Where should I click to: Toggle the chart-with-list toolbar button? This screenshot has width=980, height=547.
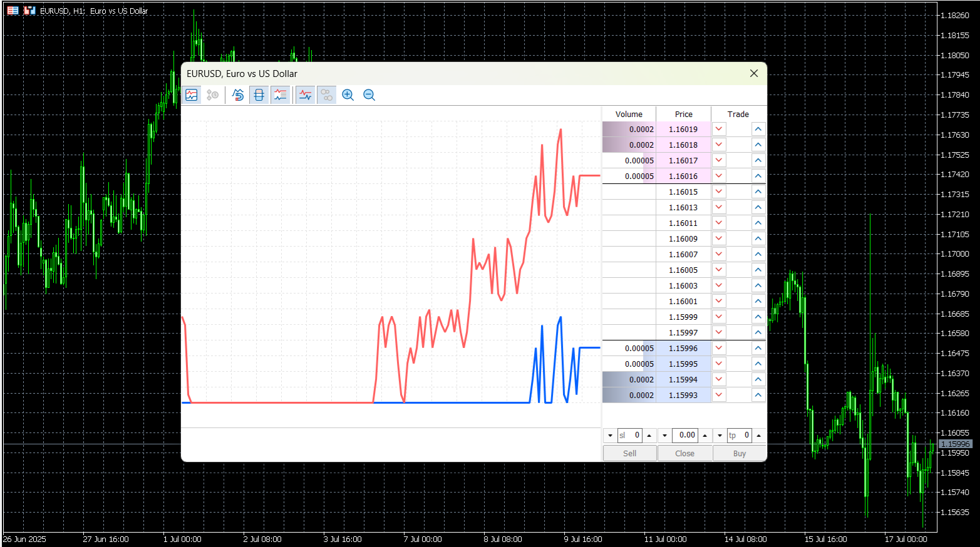[280, 95]
